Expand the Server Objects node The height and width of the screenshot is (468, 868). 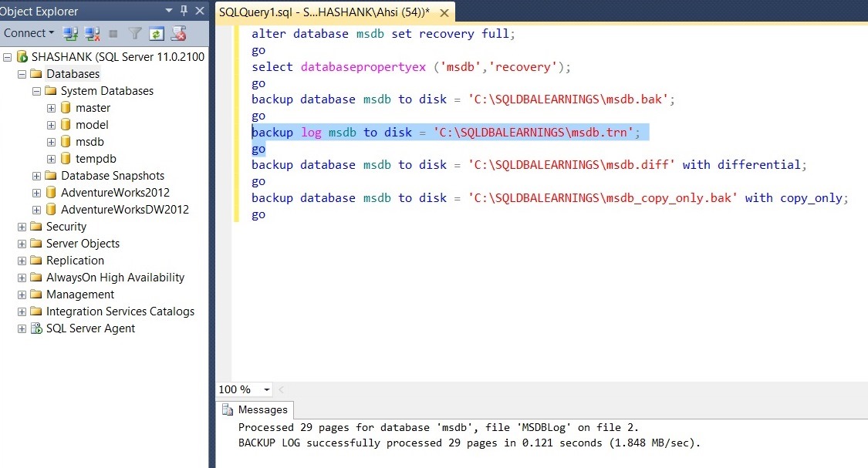coord(22,244)
